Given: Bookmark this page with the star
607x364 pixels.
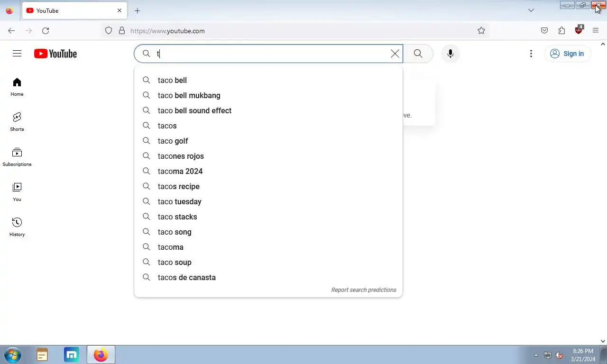Looking at the screenshot, I should point(481,31).
